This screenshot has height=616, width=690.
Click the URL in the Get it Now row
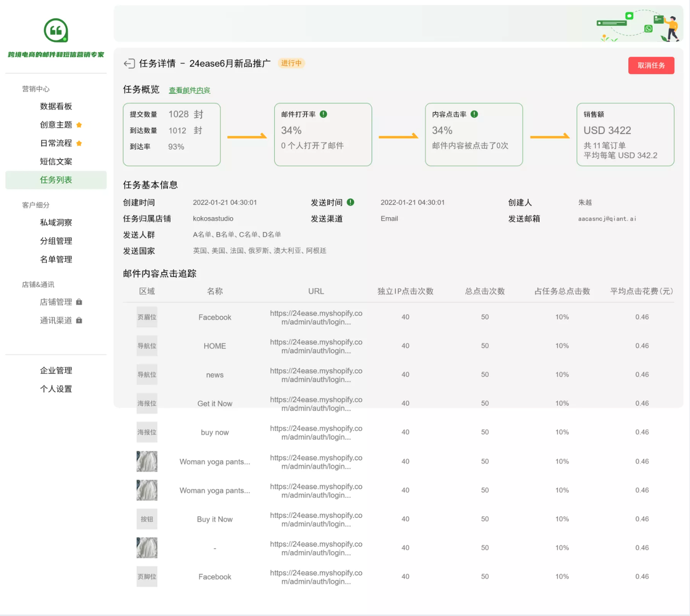(316, 404)
